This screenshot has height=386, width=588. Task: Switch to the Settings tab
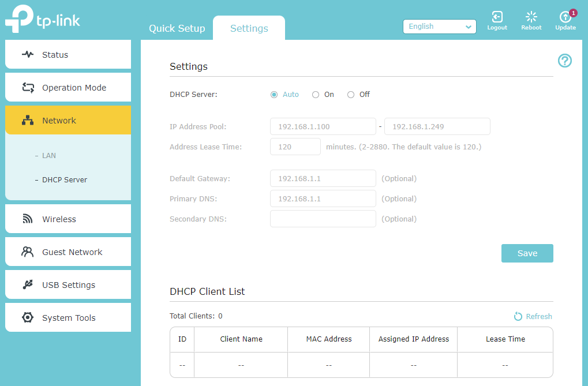(x=249, y=28)
